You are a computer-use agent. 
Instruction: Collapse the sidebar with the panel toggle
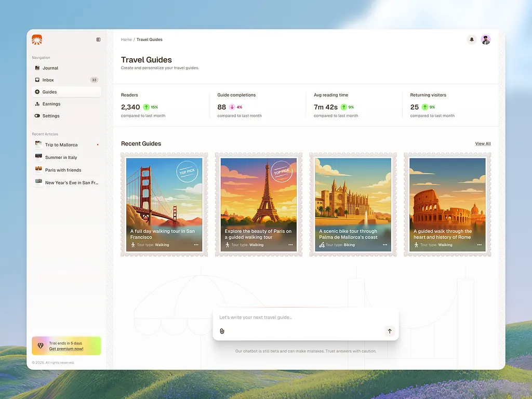click(98, 38)
